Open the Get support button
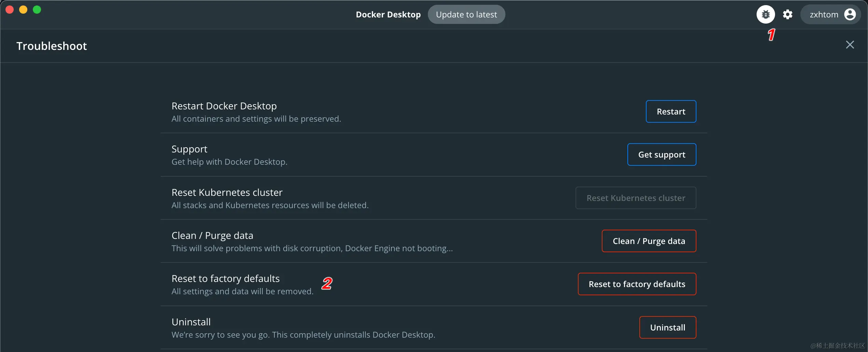868x352 pixels. click(662, 154)
